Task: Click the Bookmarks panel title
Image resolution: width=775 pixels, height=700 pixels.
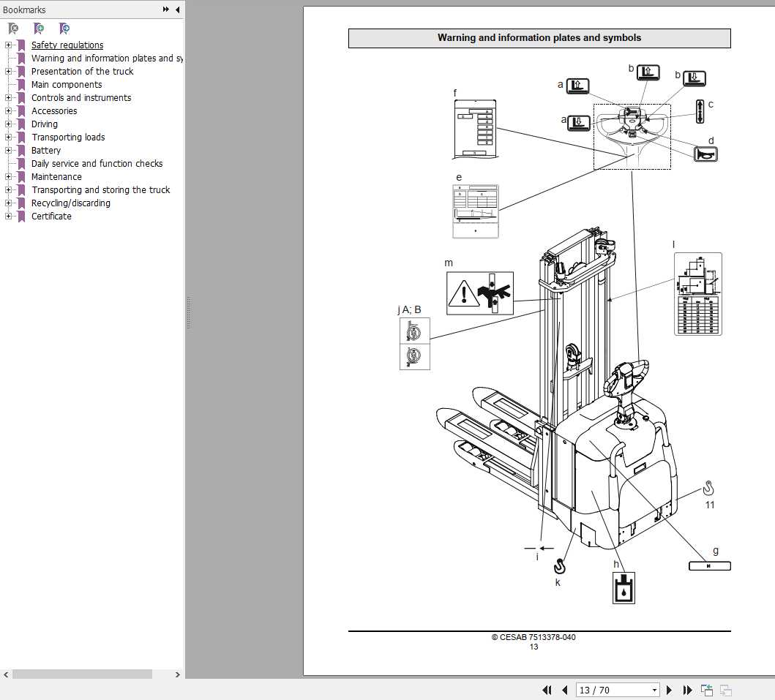Action: (x=24, y=10)
